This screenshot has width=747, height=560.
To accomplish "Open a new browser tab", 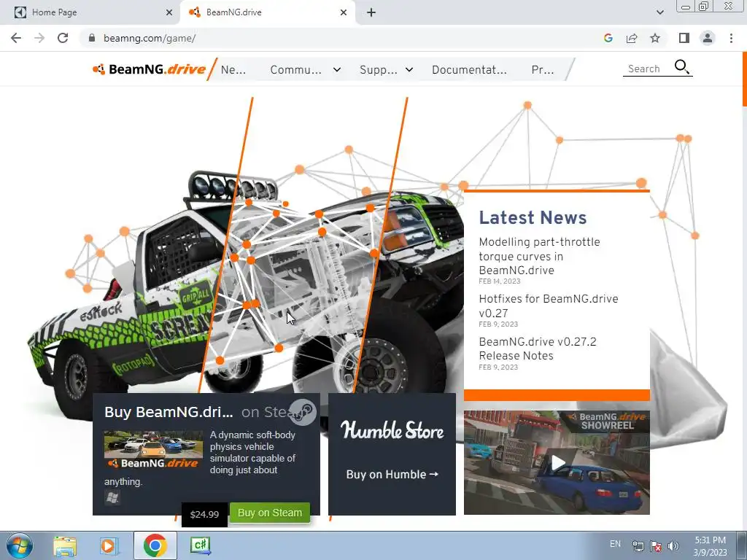I will [371, 12].
